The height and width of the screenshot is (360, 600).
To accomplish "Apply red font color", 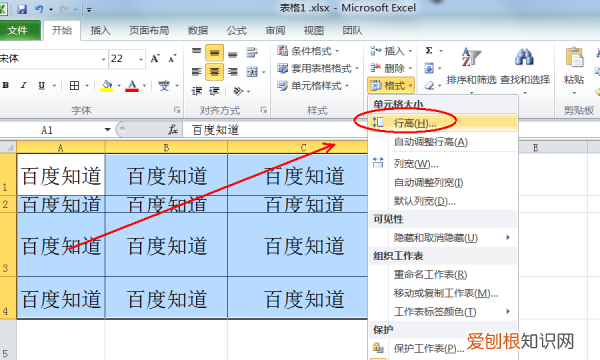I will [x=132, y=85].
